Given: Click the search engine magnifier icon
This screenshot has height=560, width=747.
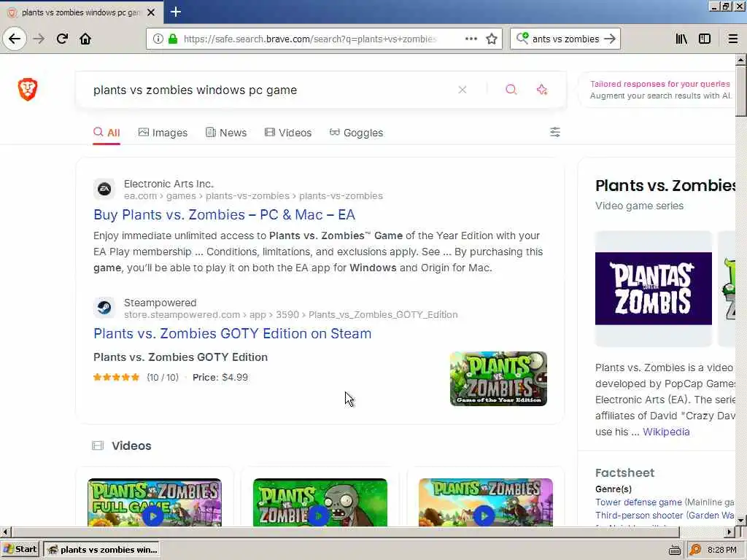Looking at the screenshot, I should [x=522, y=38].
